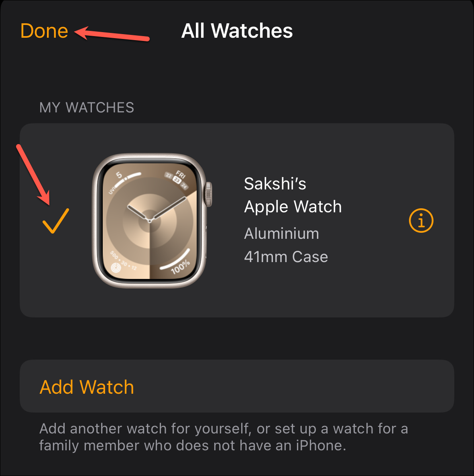This screenshot has width=474, height=476.
Task: Tap Done in the header
Action: tap(44, 31)
